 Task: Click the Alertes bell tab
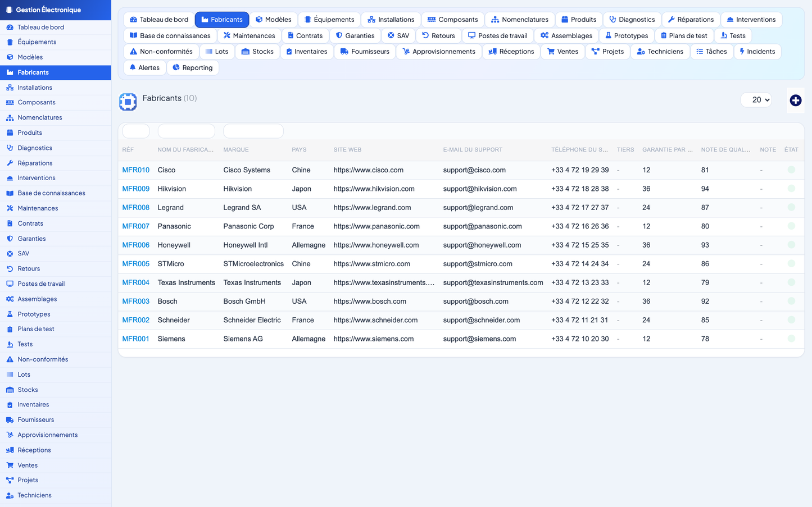pyautogui.click(x=144, y=67)
